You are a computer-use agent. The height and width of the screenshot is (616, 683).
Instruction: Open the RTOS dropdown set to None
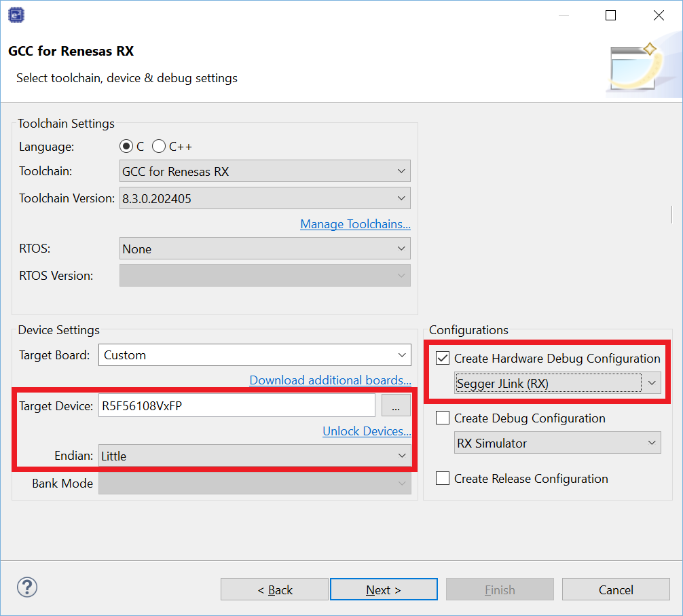pos(265,249)
